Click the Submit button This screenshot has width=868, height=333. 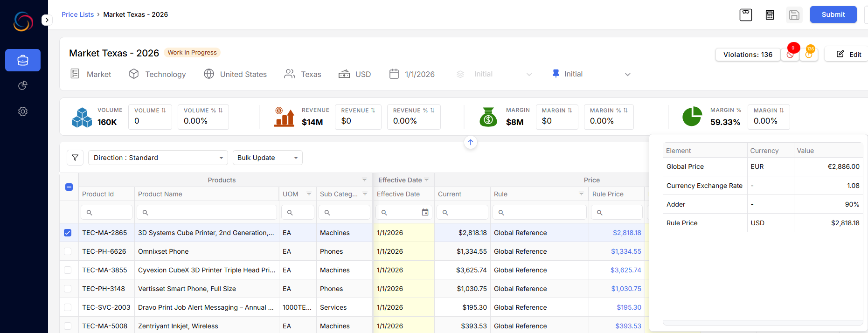tap(833, 14)
